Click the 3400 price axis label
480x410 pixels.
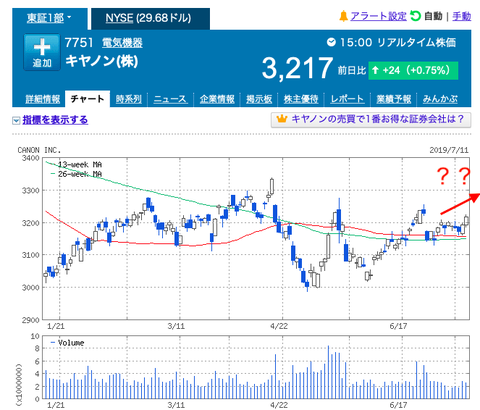31,158
